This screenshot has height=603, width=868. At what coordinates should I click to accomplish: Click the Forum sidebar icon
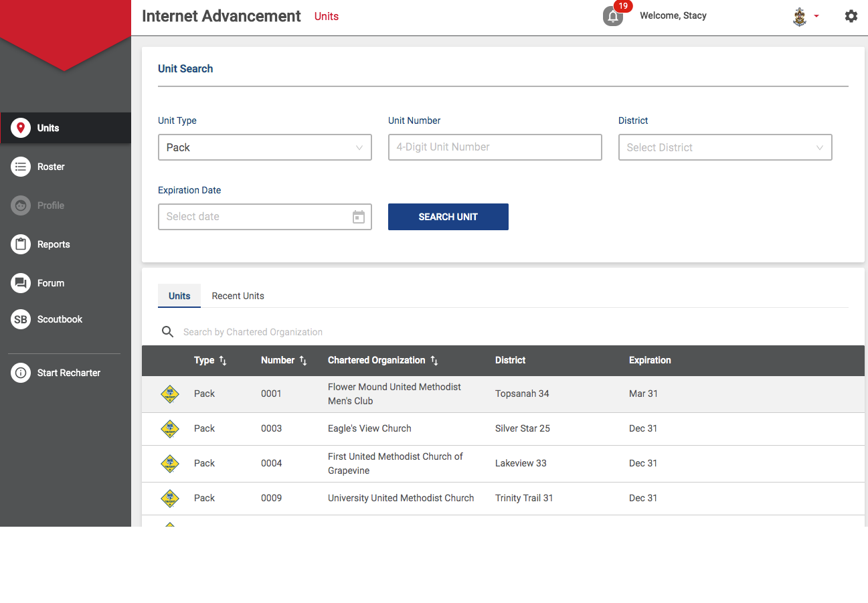coord(21,282)
